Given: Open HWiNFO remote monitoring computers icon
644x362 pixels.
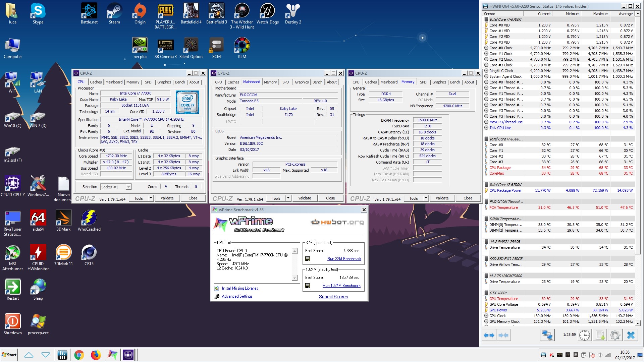Looking at the screenshot, I should (547, 335).
